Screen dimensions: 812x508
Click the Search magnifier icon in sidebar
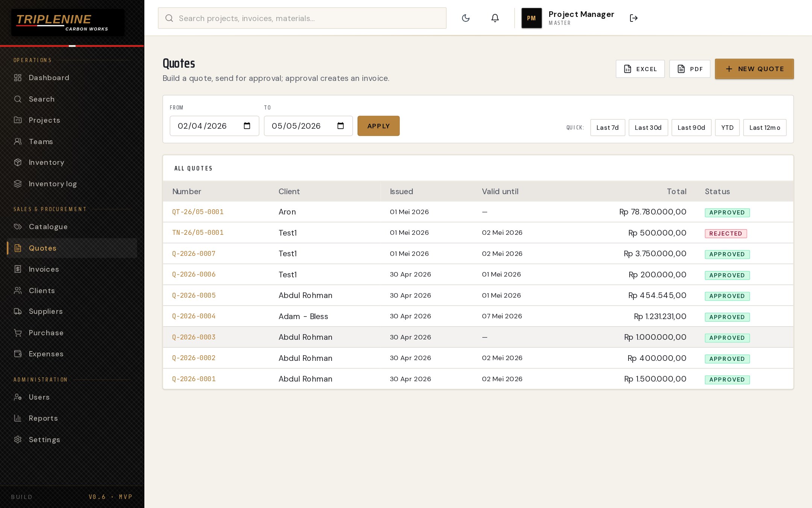pos(18,99)
